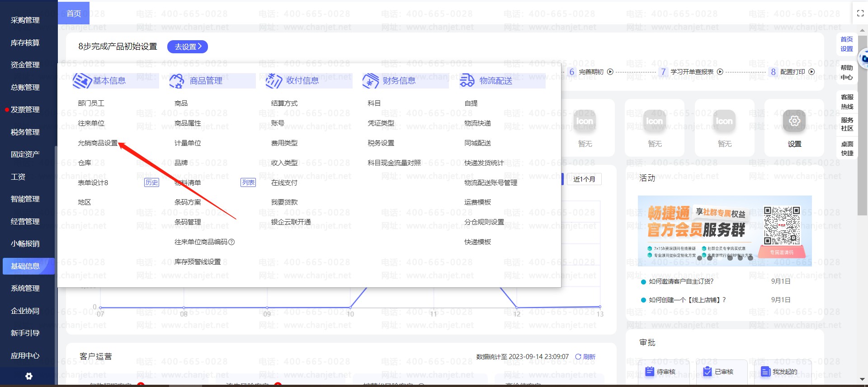Image resolution: width=868 pixels, height=387 pixels.
Task: Select 资金管理 in the sidebar
Action: point(25,65)
